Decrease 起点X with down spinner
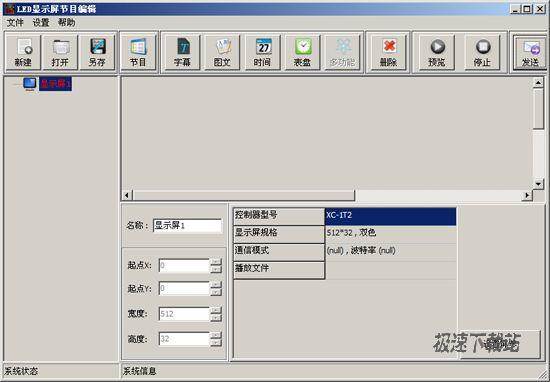The image size is (550, 382). [216, 269]
